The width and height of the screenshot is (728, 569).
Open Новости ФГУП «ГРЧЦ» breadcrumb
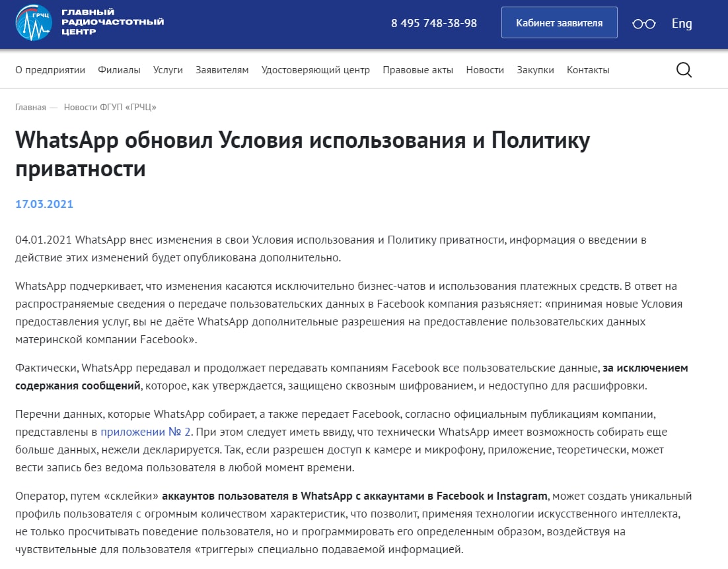(x=110, y=107)
